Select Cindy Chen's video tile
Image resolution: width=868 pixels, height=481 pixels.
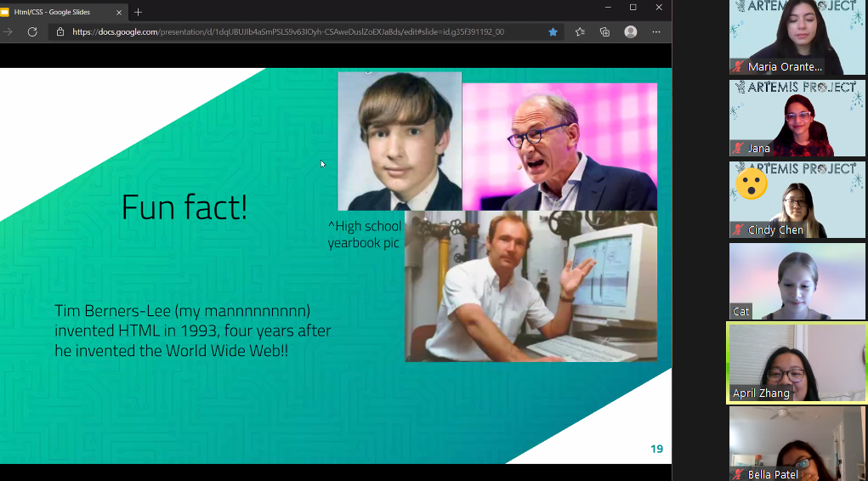pos(797,199)
